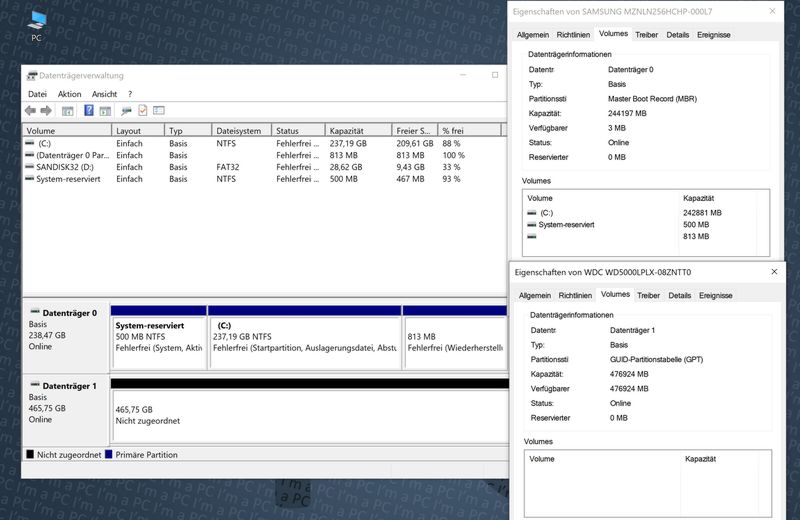
Task: Click 242881 MB value in SAMSUNG volumes list
Action: coord(702,213)
